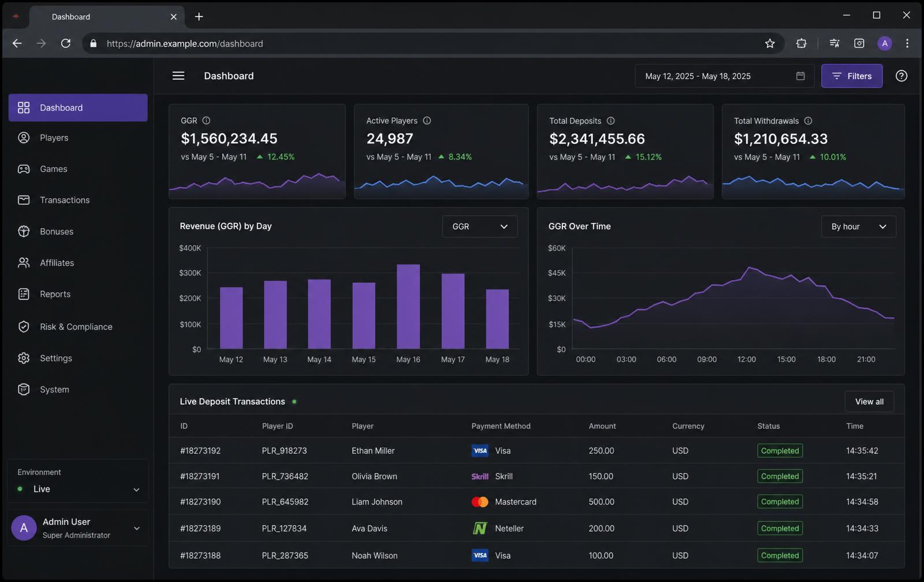Go back in browser history

coord(17,43)
